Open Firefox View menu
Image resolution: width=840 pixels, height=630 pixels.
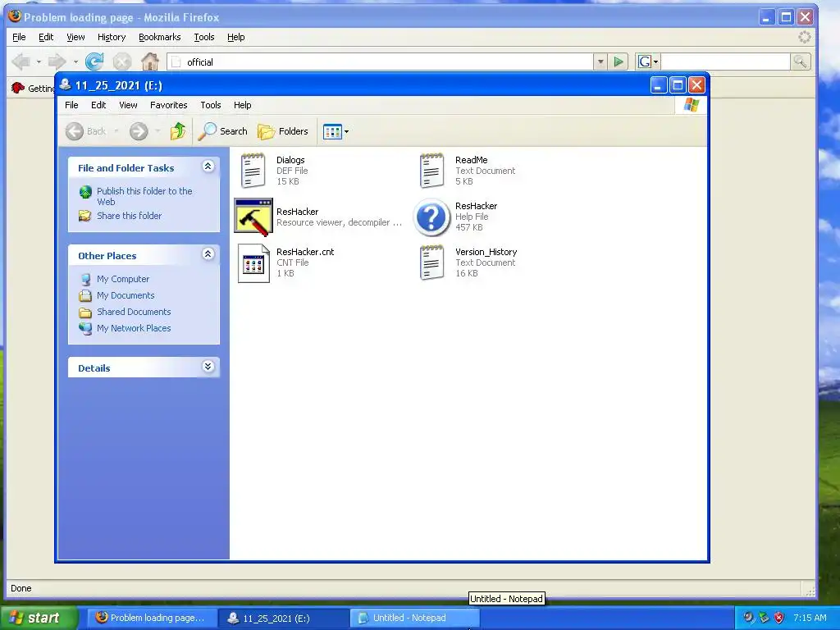[x=75, y=37]
